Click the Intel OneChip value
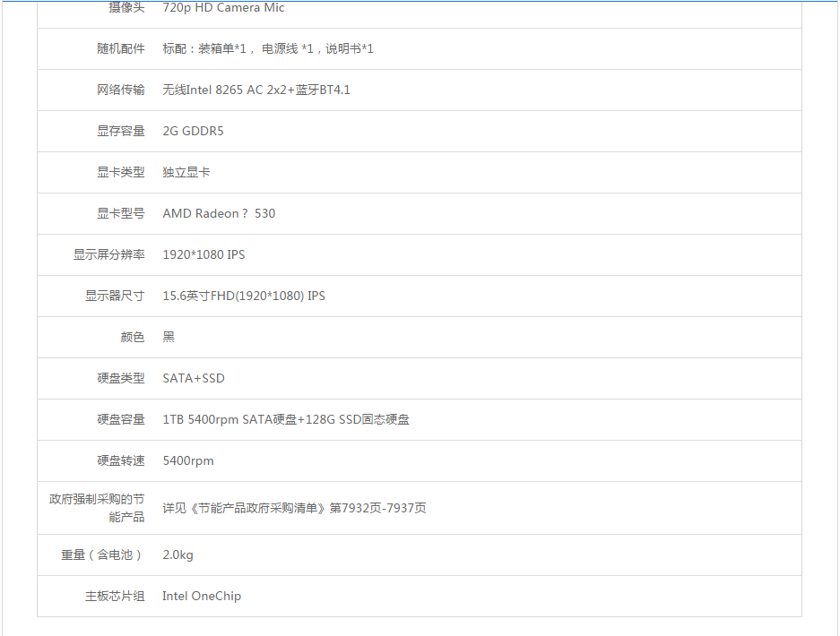 coord(202,596)
